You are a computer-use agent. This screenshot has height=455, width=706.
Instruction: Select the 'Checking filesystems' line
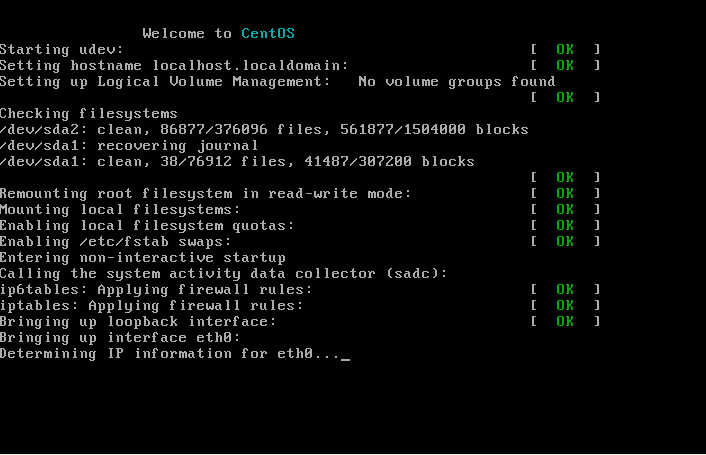point(89,114)
